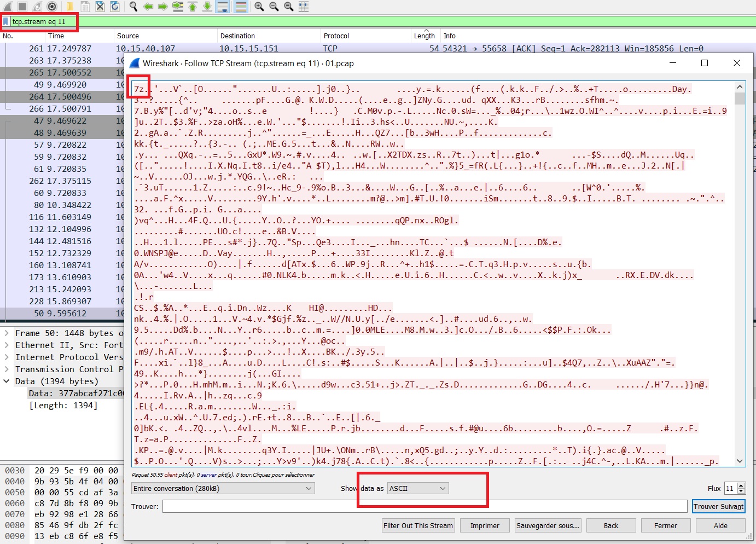Collapse the 'Data (1394 bytes)' tree entry
The width and height of the screenshot is (756, 544).
click(x=6, y=381)
